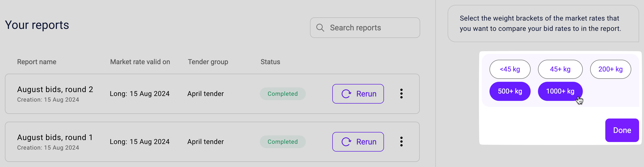644x167 pixels.
Task: Click rerun arrow icon for round 2 report
Action: [346, 94]
